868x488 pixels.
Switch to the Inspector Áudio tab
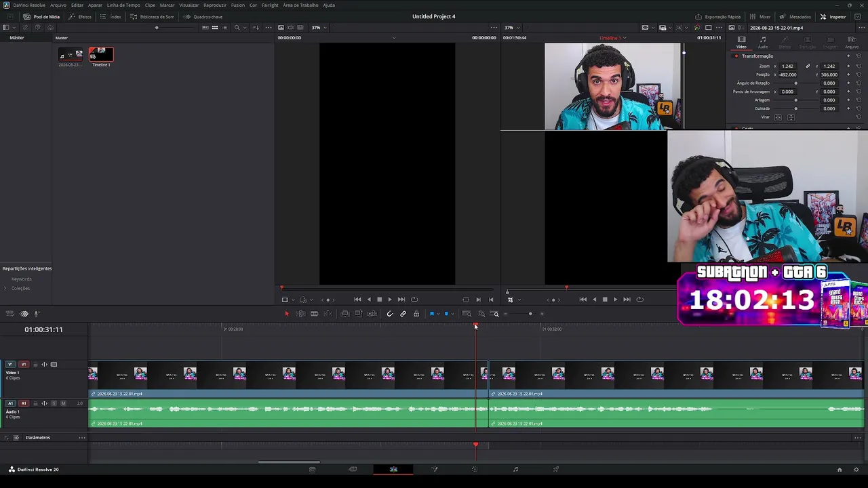763,43
